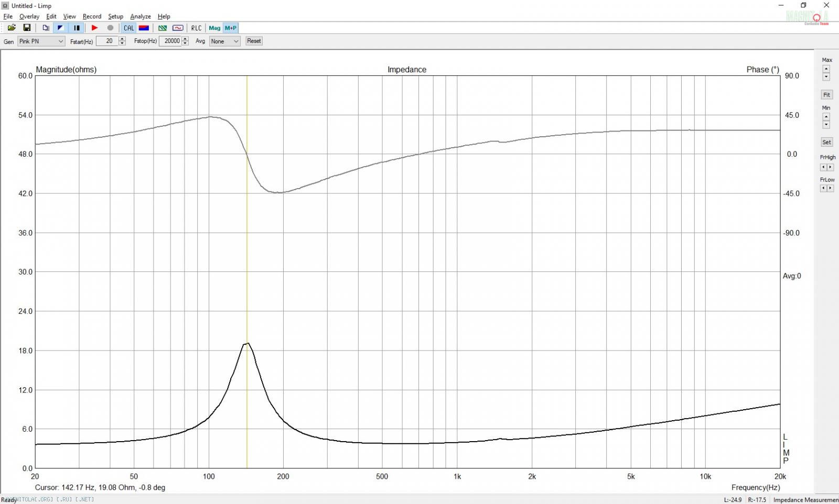Screen dimensions: 839x504
Task: Click the FrLow right arrow
Action: pos(830,188)
